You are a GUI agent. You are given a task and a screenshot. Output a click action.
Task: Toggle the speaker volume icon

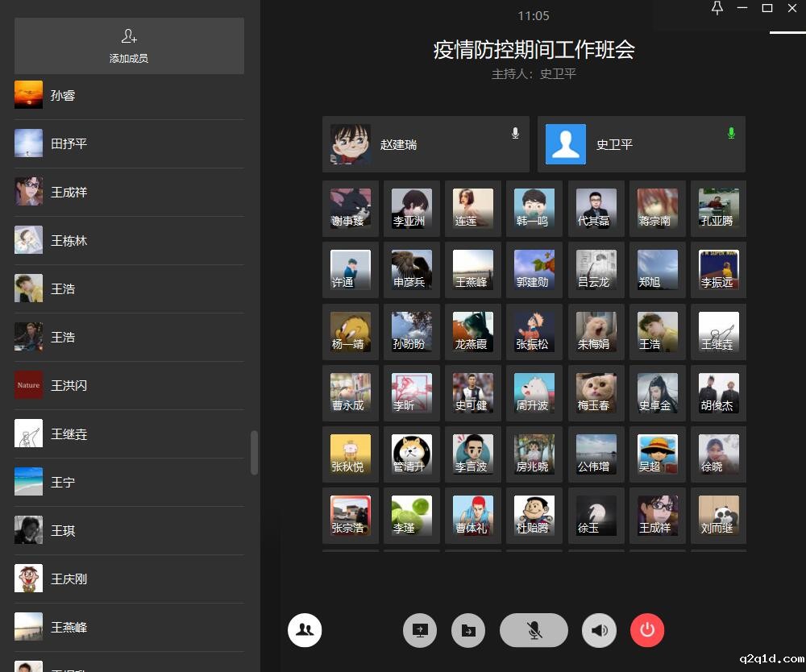tap(599, 630)
